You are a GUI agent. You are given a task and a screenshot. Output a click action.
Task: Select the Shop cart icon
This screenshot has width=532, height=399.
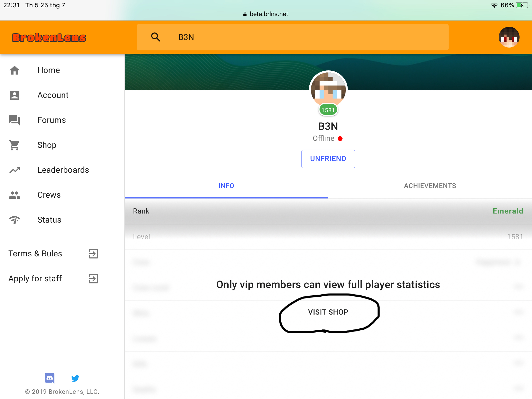coord(14,145)
